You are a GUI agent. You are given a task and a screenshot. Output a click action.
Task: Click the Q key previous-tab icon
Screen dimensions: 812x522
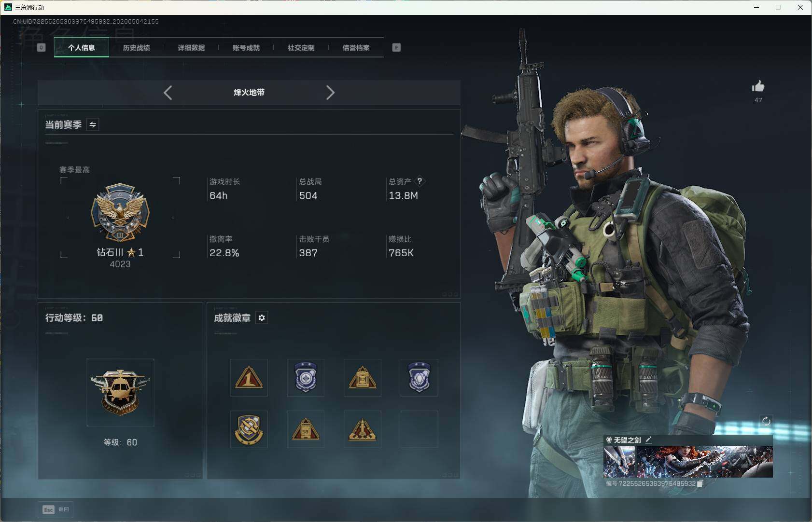click(x=41, y=47)
